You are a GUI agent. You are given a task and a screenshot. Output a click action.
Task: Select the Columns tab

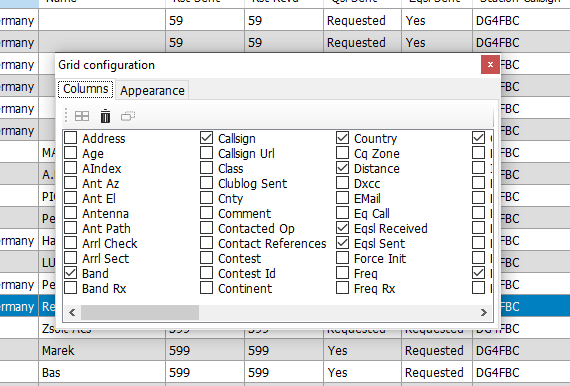click(x=86, y=89)
